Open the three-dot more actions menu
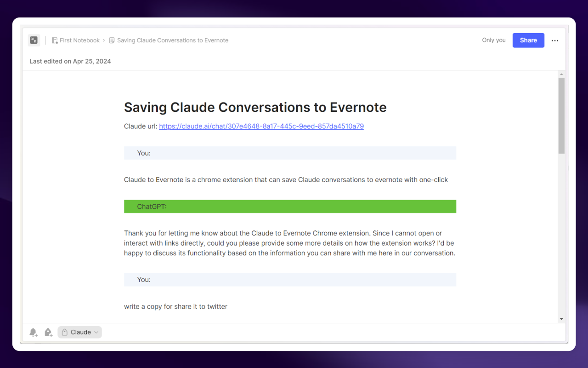Viewport: 588px width, 368px height. pyautogui.click(x=555, y=40)
